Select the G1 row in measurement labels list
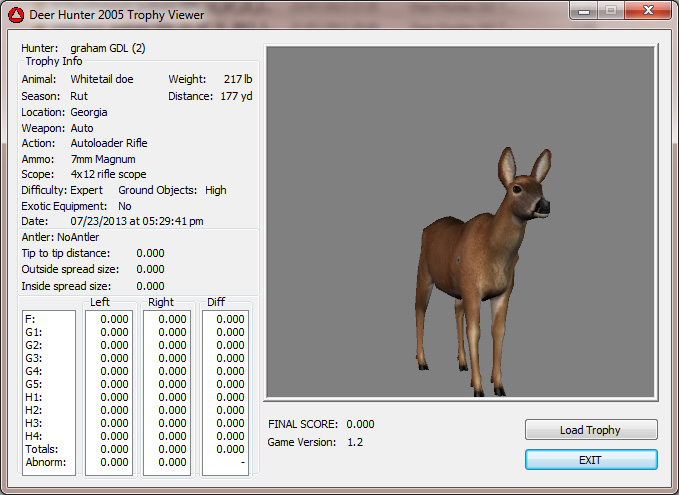This screenshot has height=495, width=679. tap(33, 332)
